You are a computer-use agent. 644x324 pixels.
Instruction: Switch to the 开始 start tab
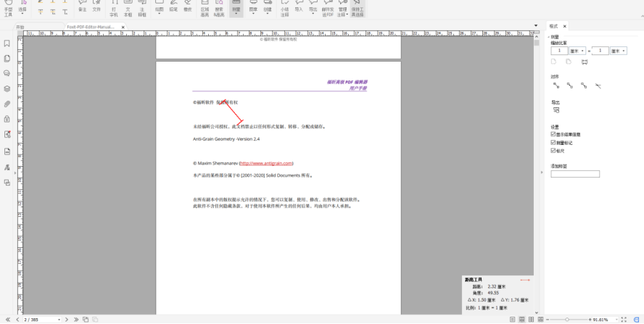click(20, 27)
